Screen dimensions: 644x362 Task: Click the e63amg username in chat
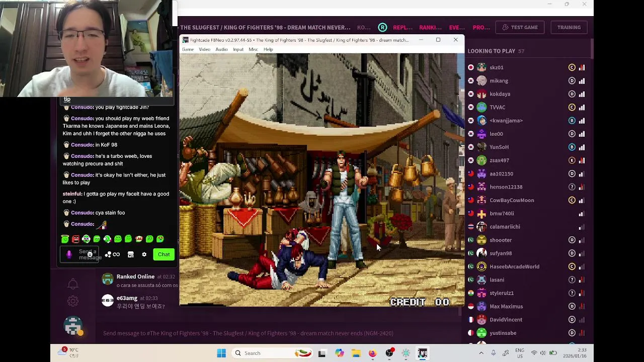tap(127, 298)
